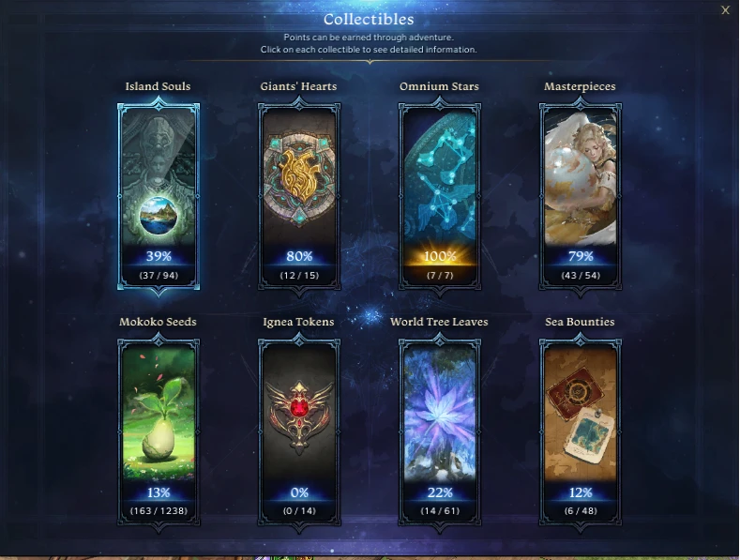Select the Ignea Tokens red gem emblem

click(299, 417)
